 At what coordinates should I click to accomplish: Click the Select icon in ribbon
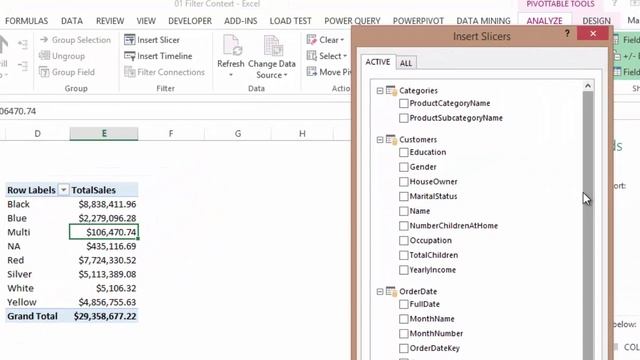pyautogui.click(x=311, y=56)
